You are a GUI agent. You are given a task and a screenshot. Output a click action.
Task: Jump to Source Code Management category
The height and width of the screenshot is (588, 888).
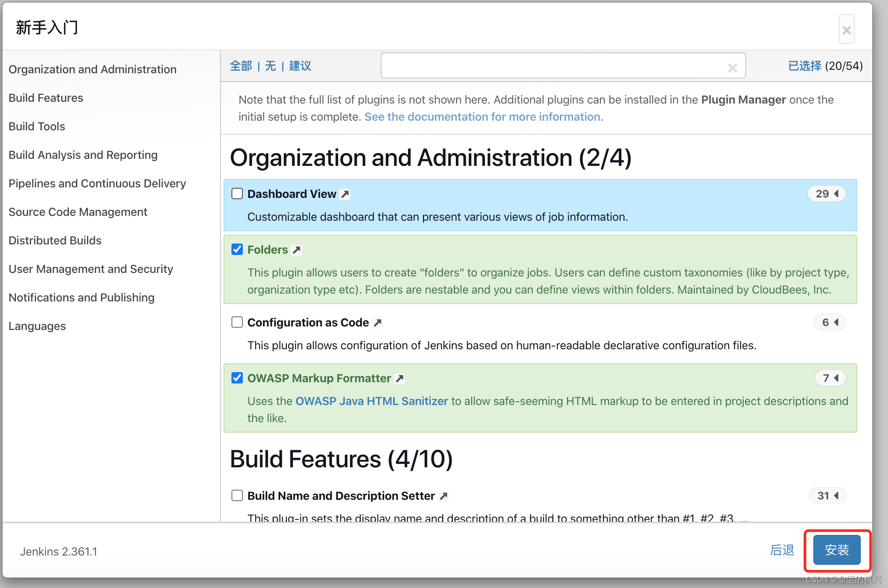78,212
